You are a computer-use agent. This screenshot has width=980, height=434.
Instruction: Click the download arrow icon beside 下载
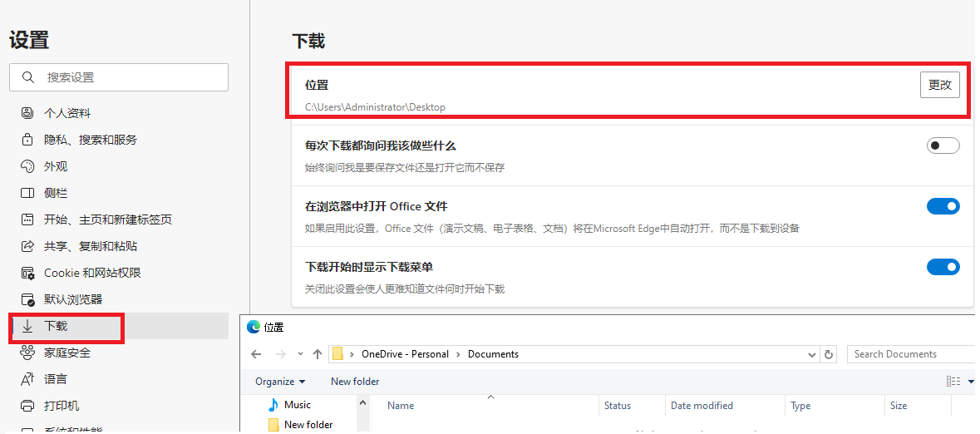point(27,327)
